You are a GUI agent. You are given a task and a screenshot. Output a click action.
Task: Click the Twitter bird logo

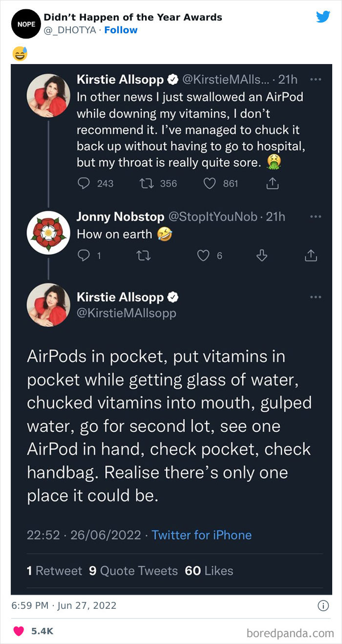click(323, 17)
